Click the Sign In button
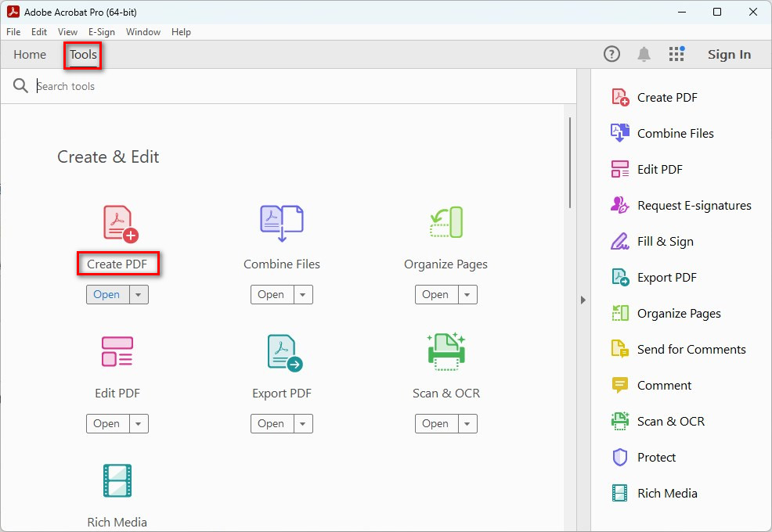 pyautogui.click(x=729, y=54)
